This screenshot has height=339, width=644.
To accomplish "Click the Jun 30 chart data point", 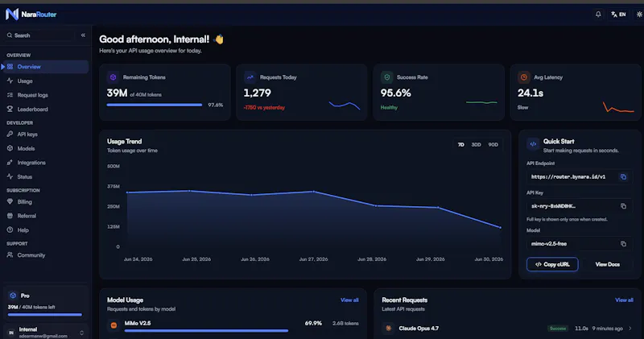I will coord(500,227).
